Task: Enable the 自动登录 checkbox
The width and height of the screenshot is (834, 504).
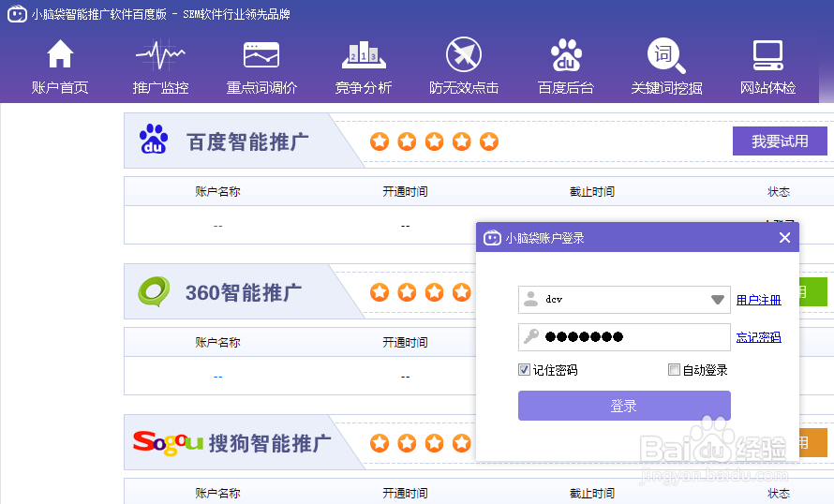Action: pos(674,369)
